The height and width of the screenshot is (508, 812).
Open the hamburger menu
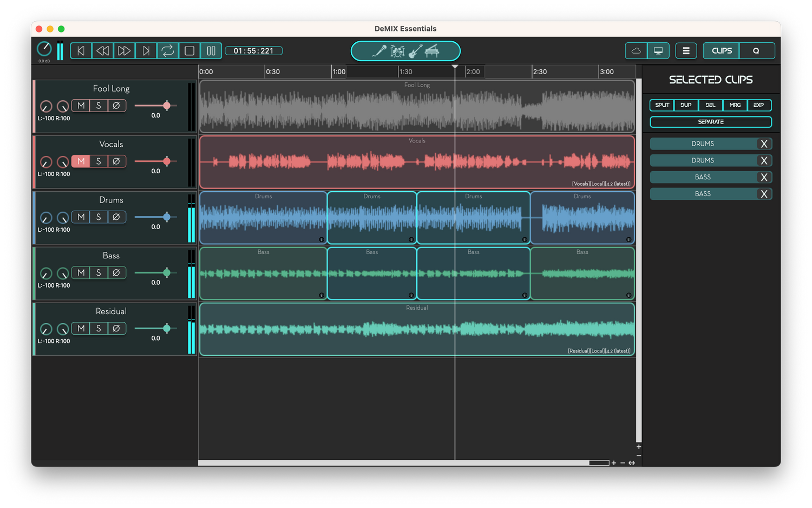click(686, 51)
